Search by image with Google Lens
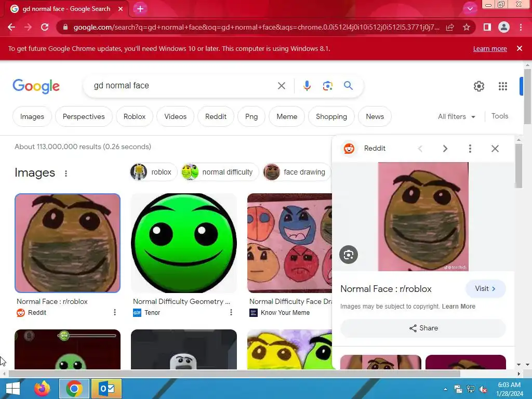The height and width of the screenshot is (399, 532). 327,86
